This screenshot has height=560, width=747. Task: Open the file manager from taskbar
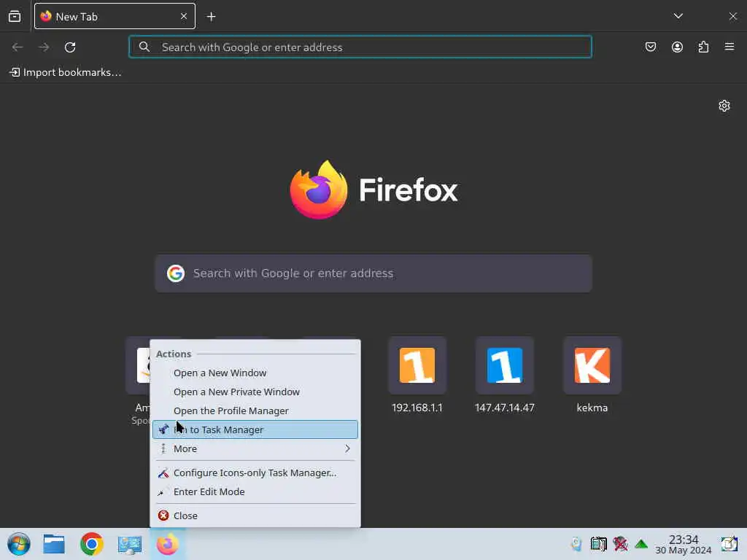click(x=54, y=544)
